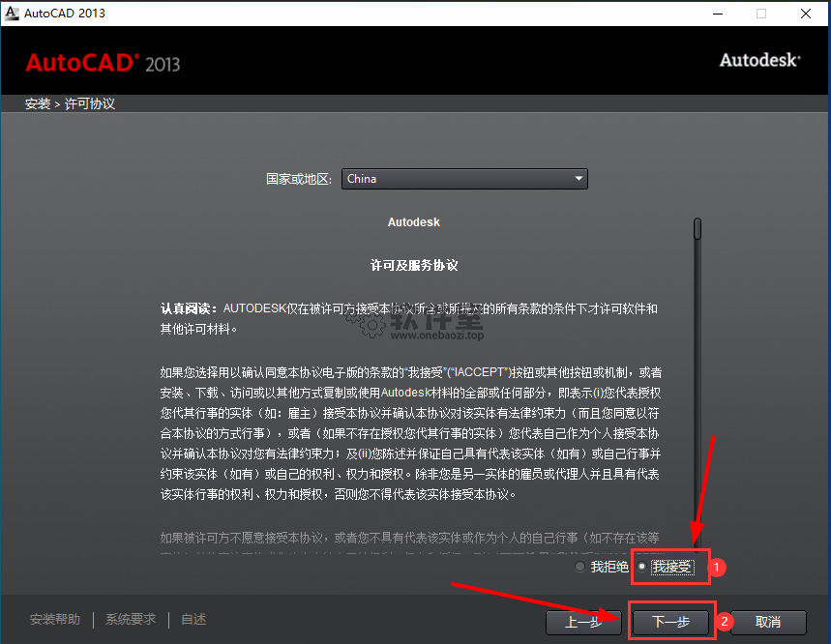Open the 安装帮助 link
This screenshot has width=831, height=644.
(54, 619)
